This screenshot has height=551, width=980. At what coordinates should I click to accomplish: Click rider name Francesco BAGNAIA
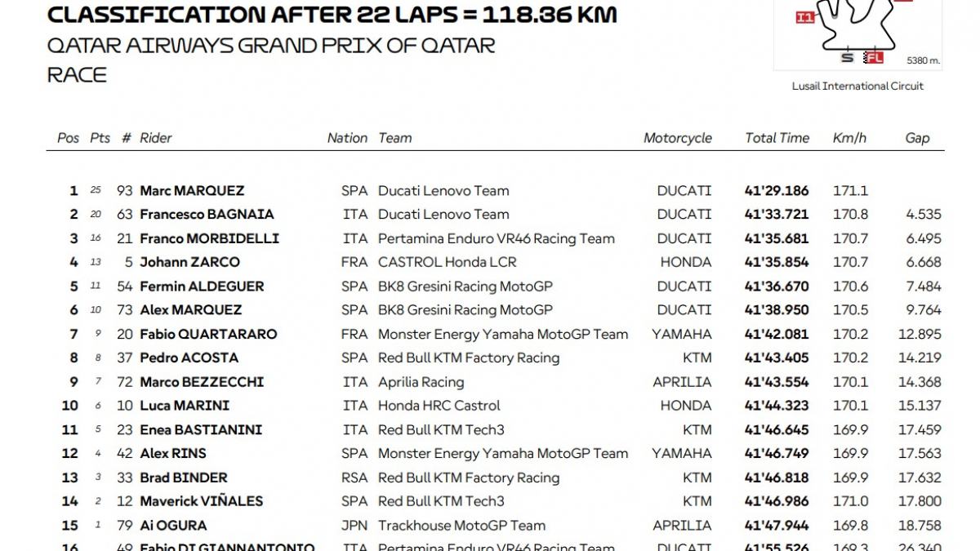[x=207, y=214]
